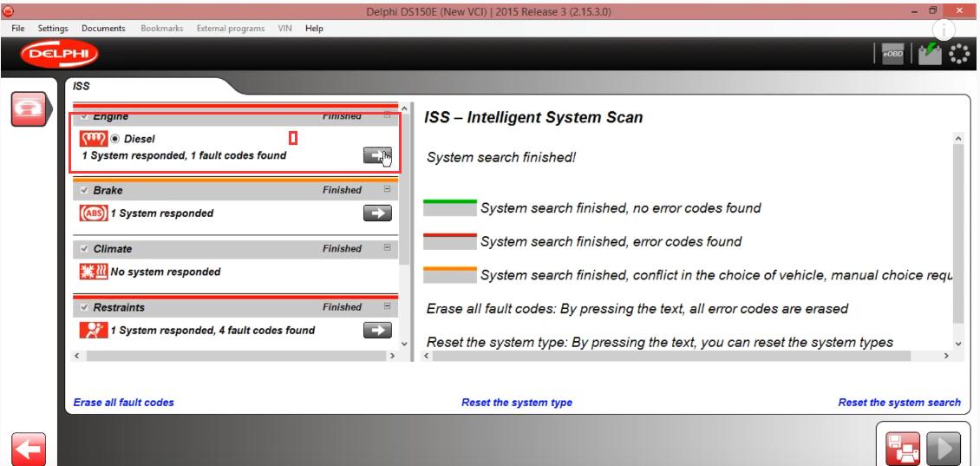
Task: Click system list horizontal scroll left arrow
Action: [x=77, y=355]
